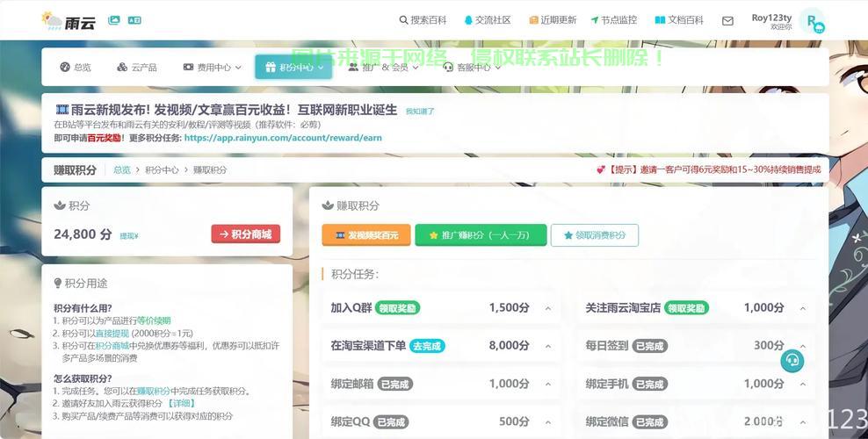Expand 客服中心 dropdown menu
Image resolution: width=868 pixels, height=439 pixels.
pyautogui.click(x=472, y=68)
